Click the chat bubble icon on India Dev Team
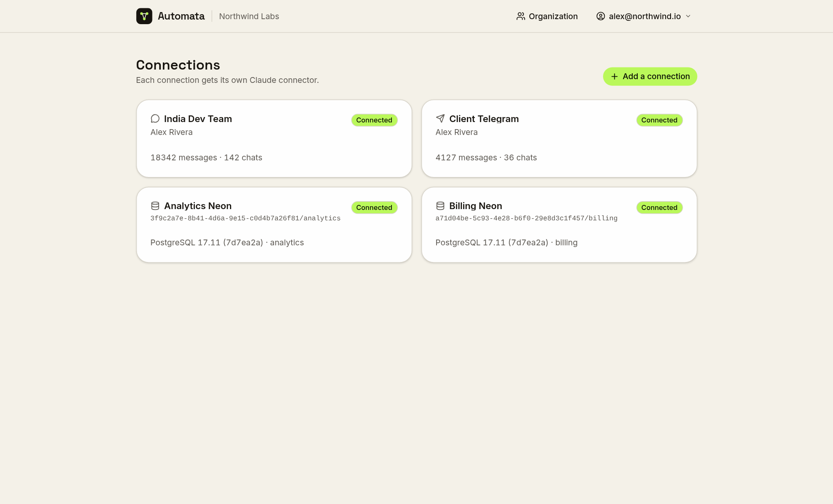 (155, 119)
